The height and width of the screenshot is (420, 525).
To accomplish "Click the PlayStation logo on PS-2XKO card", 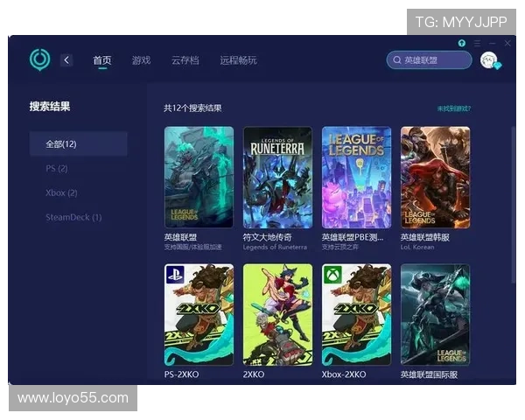I will [x=174, y=274].
